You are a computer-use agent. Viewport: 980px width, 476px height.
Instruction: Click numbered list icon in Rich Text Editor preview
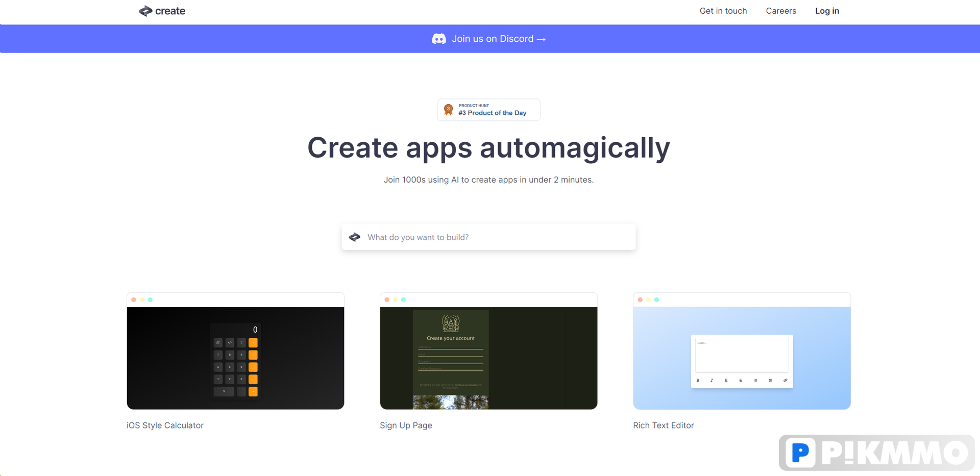(x=770, y=380)
